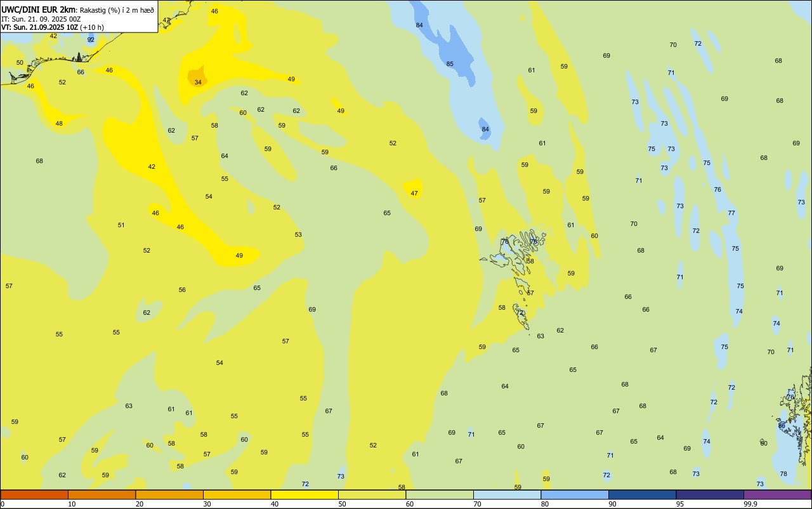Click the '70' legend scale label
The image size is (812, 509).
[x=477, y=504]
